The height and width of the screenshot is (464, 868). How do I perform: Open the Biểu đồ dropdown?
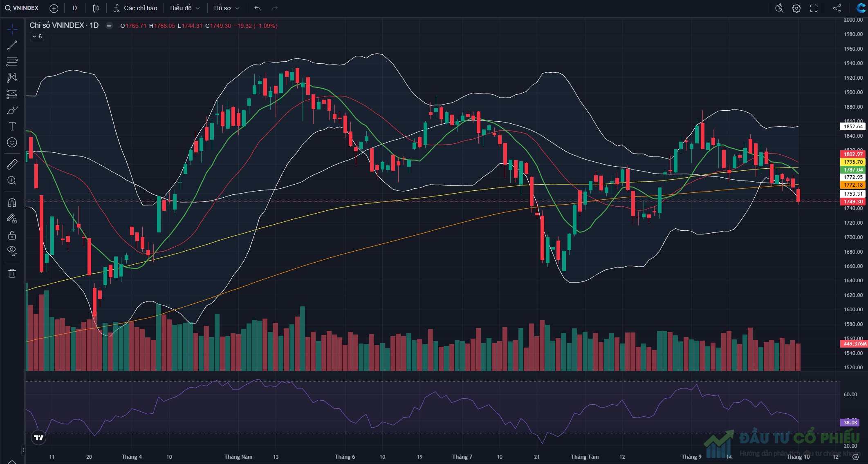[185, 8]
